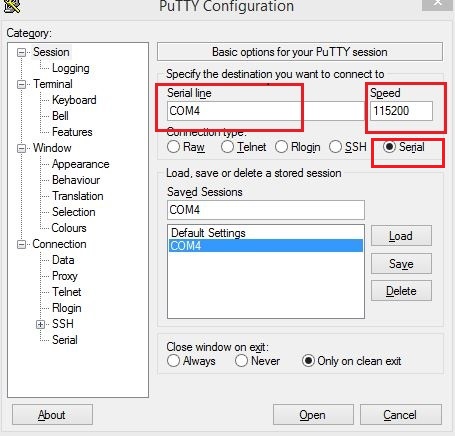
Task: Open the Logging category
Action: pos(71,68)
